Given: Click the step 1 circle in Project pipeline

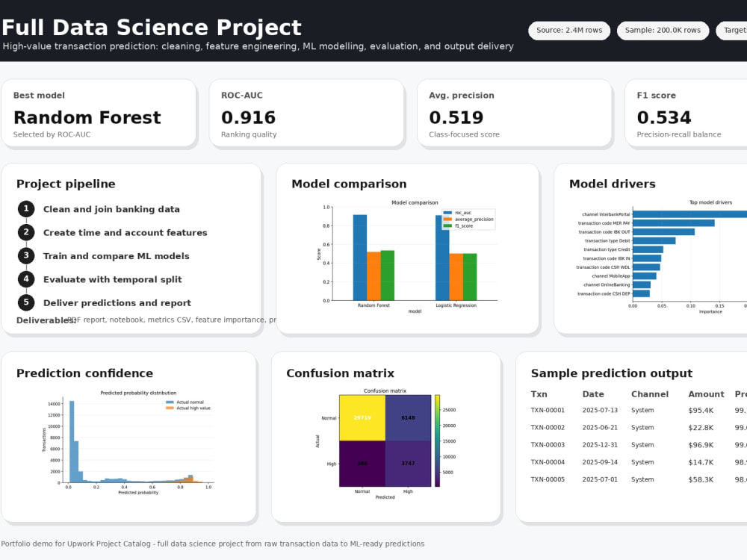Looking at the screenshot, I should click(26, 208).
